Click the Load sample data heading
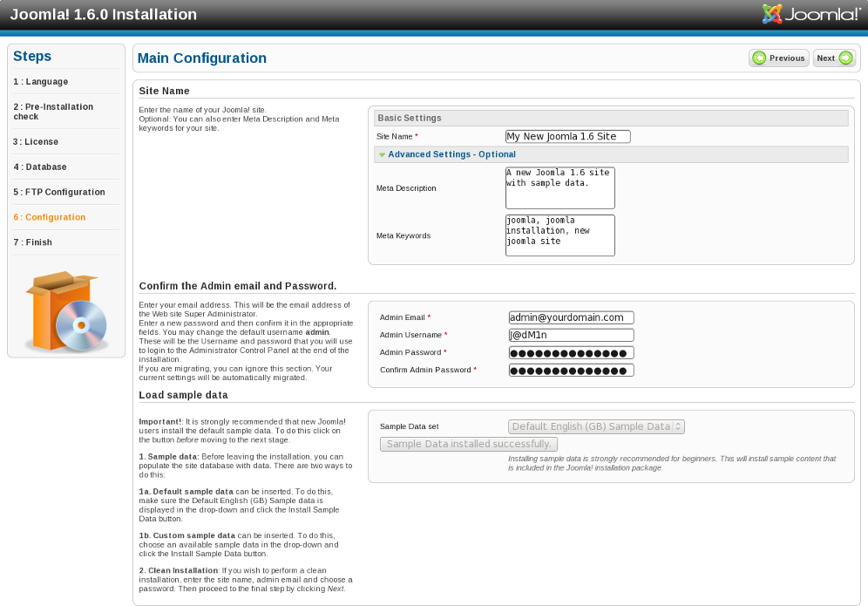The height and width of the screenshot is (606, 868). pos(183,395)
